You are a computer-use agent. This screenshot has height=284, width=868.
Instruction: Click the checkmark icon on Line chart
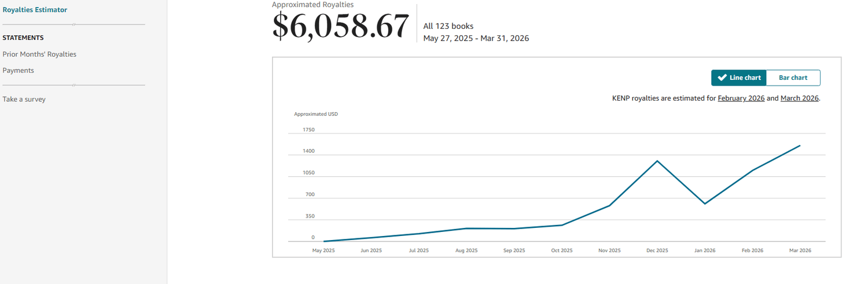[x=722, y=78]
